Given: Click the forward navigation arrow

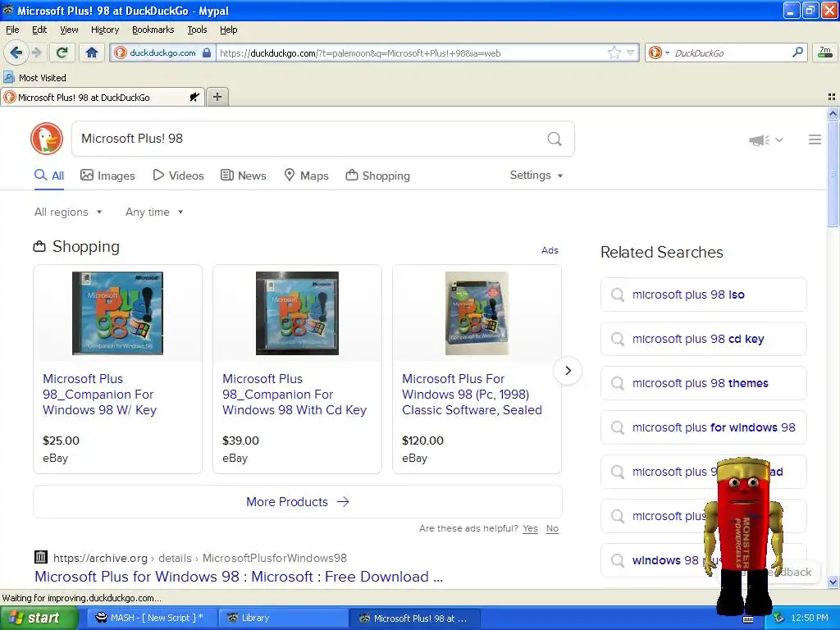Looking at the screenshot, I should (36, 52).
